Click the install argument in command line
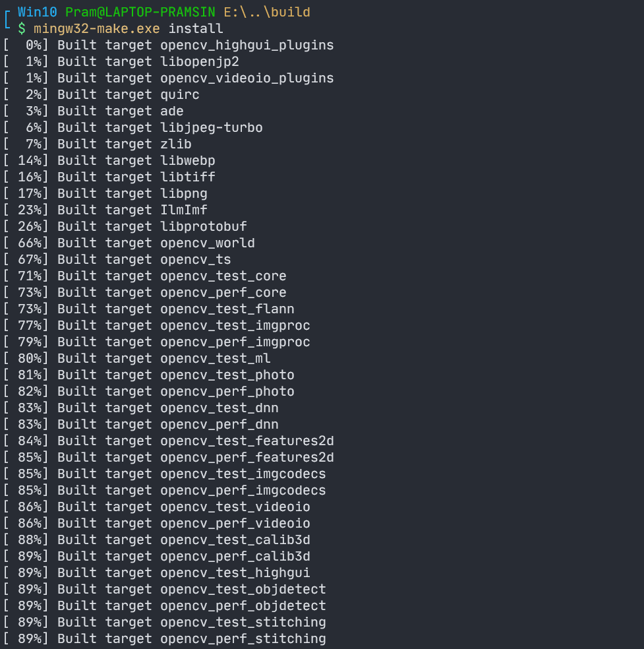The width and height of the screenshot is (644, 649). point(196,28)
